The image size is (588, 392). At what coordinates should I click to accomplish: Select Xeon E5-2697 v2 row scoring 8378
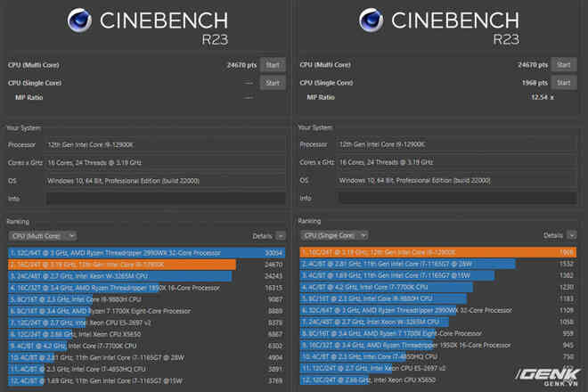pos(147,323)
